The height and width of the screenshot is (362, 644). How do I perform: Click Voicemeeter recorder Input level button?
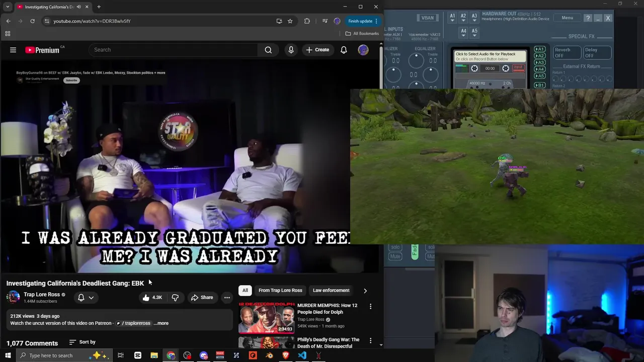point(518,68)
